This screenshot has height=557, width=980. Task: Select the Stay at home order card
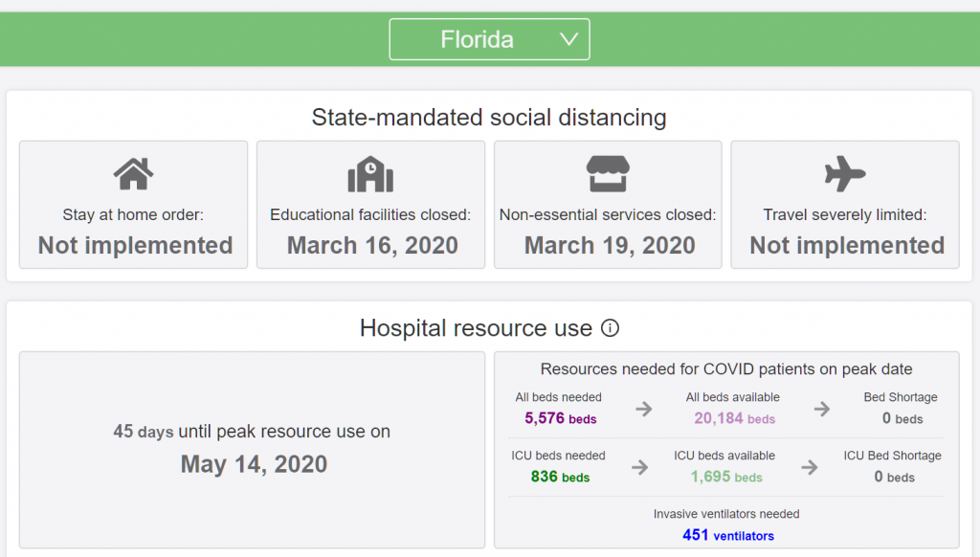(x=132, y=204)
